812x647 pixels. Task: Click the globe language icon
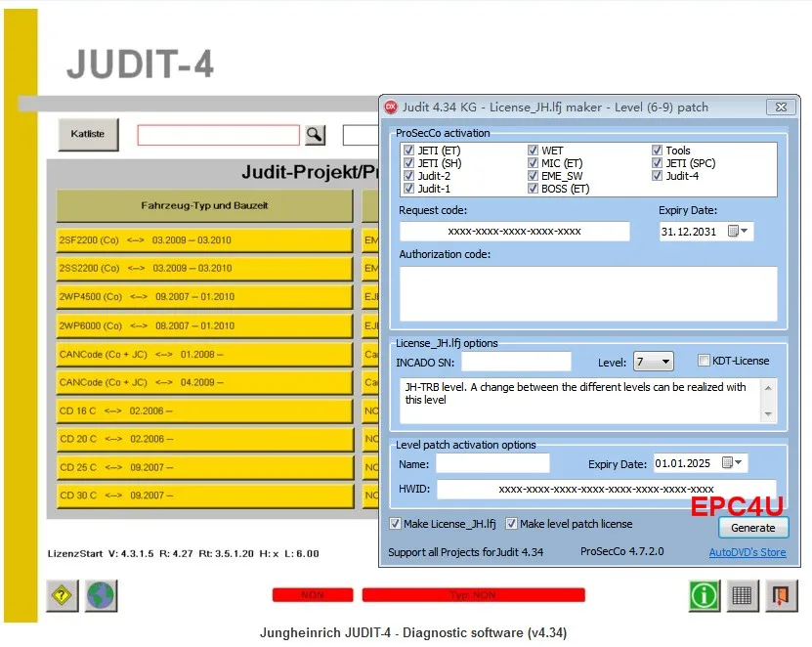(x=101, y=596)
